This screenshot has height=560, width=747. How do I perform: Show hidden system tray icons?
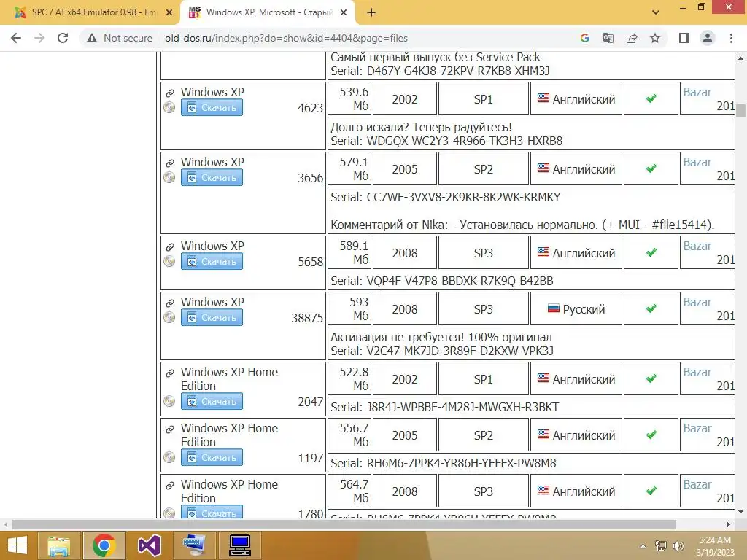[643, 546]
